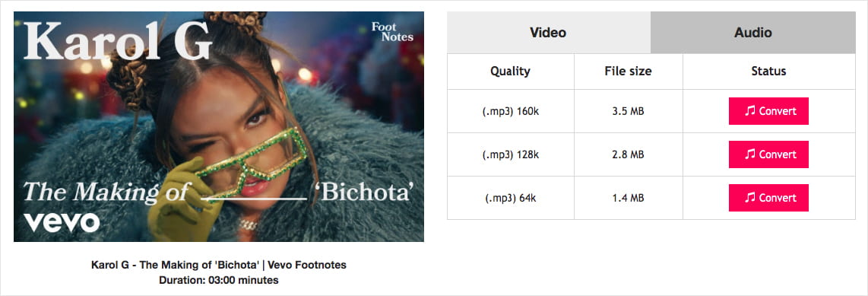This screenshot has height=296, width=868.
Task: Select the video title text below thumbnail
Action: 219,265
